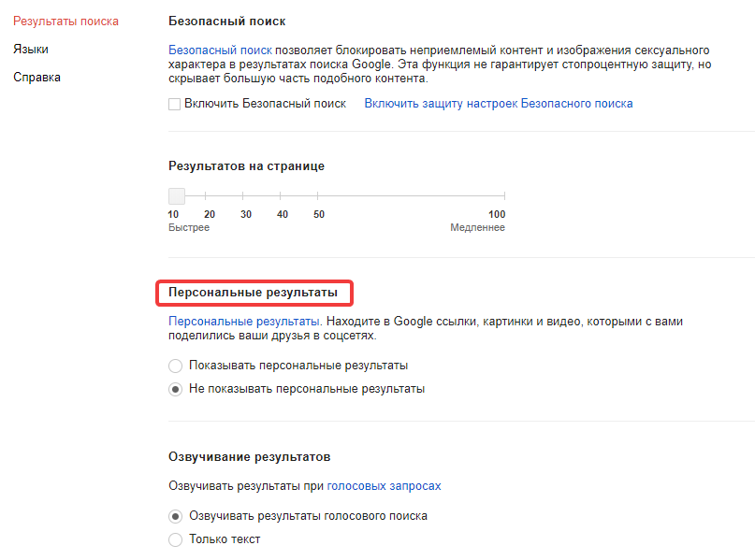Open the "Безопасный поиск" help link
Screen dimensions: 755x560
point(220,49)
